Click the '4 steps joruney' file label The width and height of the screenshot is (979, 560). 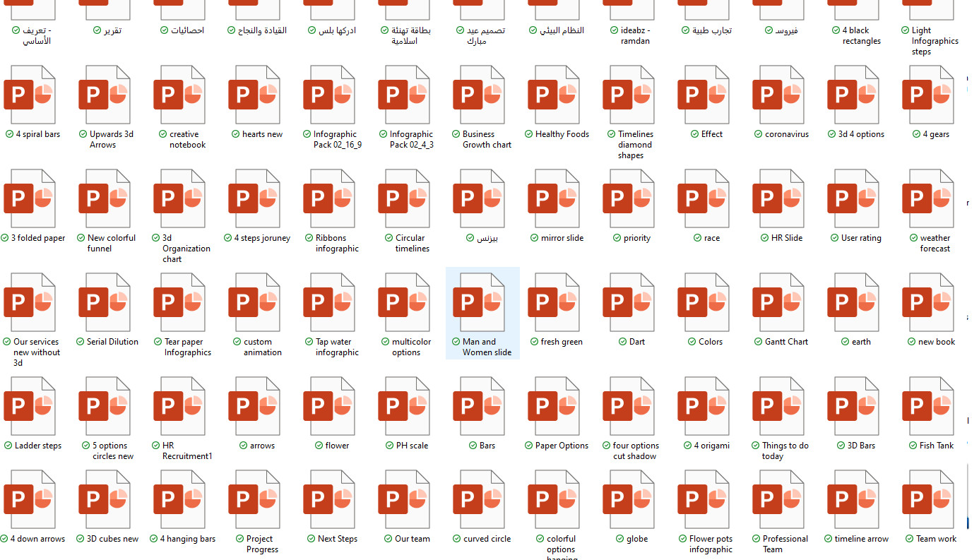262,238
